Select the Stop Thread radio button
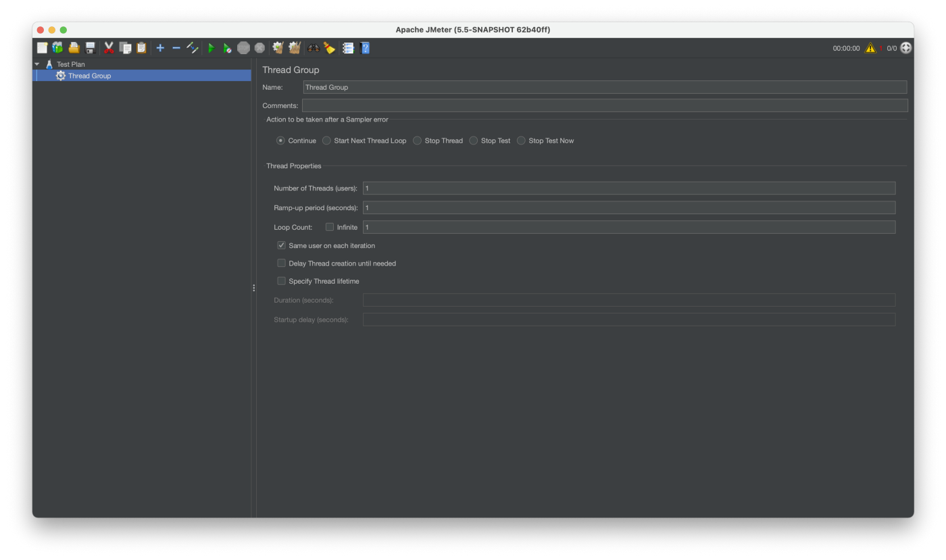The height and width of the screenshot is (560, 946). pos(417,141)
